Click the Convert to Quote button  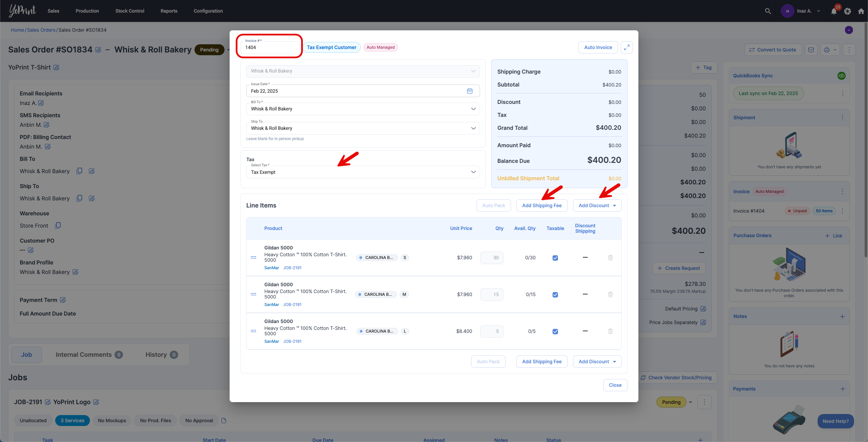[x=773, y=50]
